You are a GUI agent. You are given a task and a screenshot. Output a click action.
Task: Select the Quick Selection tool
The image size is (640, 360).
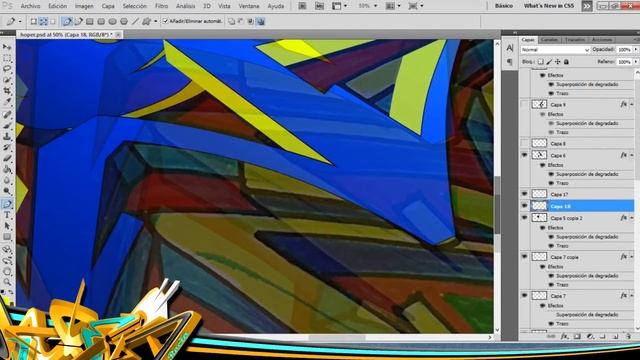(x=7, y=80)
